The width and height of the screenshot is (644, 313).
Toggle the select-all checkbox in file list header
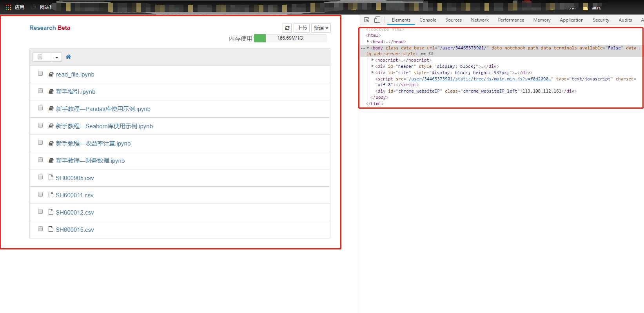tap(40, 57)
